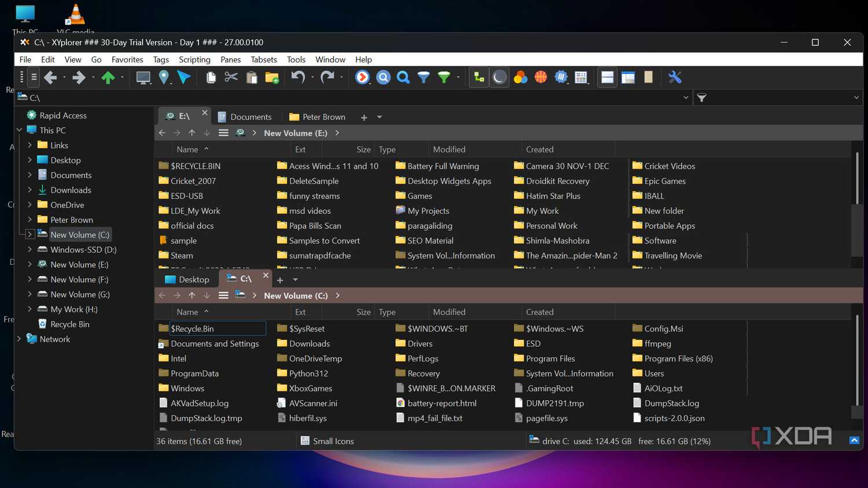This screenshot has width=868, height=488.
Task: Click the New Folder toolbar icon
Action: [272, 77]
